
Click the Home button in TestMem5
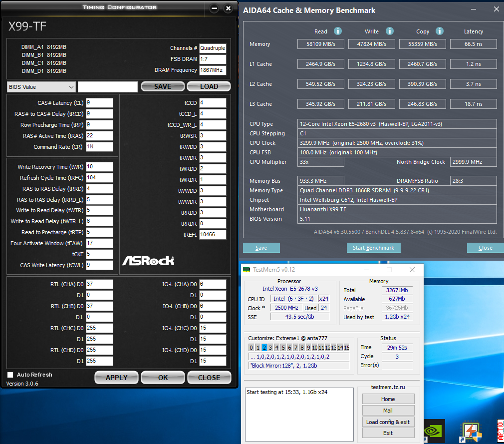pyautogui.click(x=388, y=399)
